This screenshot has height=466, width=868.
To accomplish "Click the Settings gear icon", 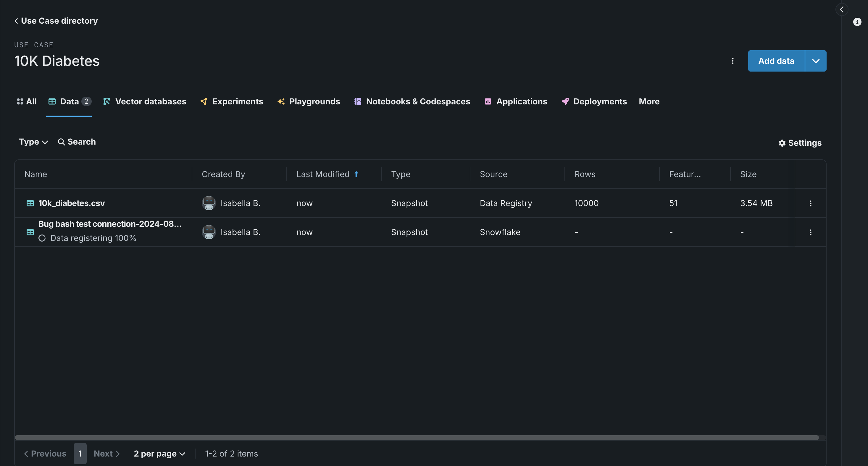I will tap(782, 143).
